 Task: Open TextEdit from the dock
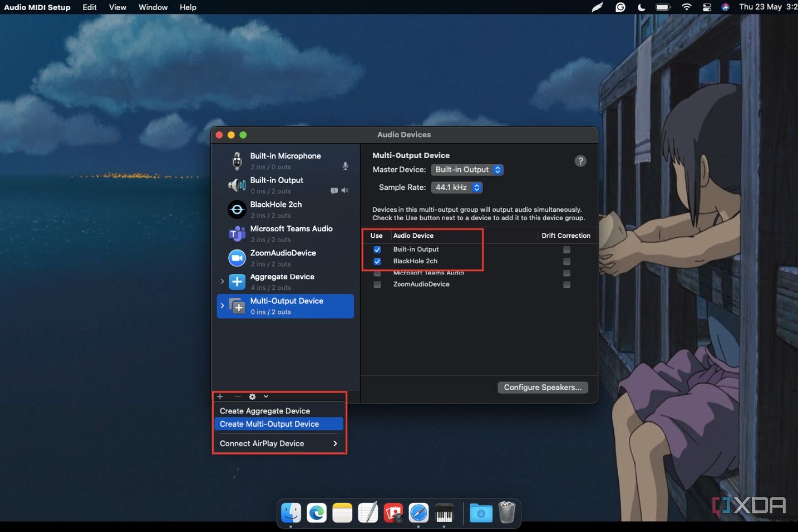pos(368,513)
